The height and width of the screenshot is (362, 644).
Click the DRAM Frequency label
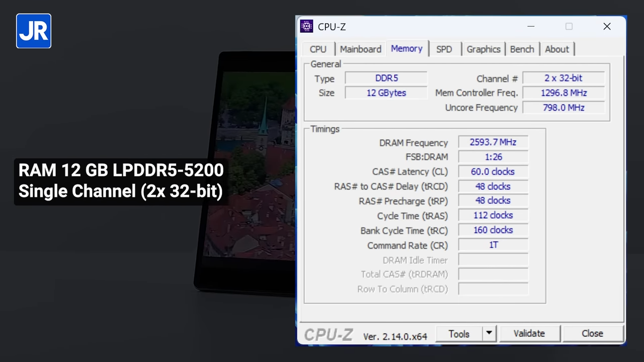click(414, 143)
